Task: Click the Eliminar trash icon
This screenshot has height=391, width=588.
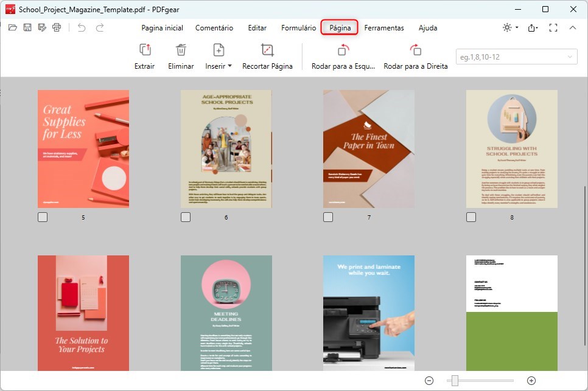Action: (181, 50)
